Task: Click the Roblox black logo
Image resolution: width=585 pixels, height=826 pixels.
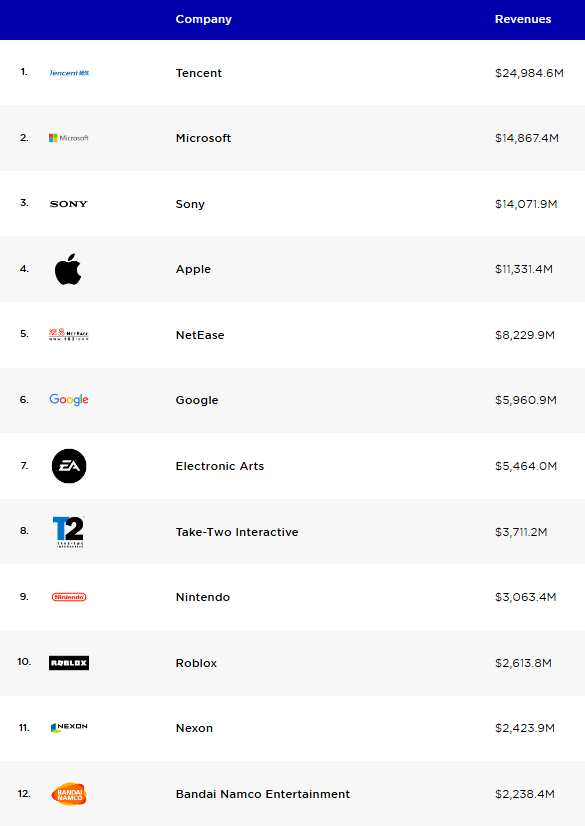Action: click(x=69, y=663)
